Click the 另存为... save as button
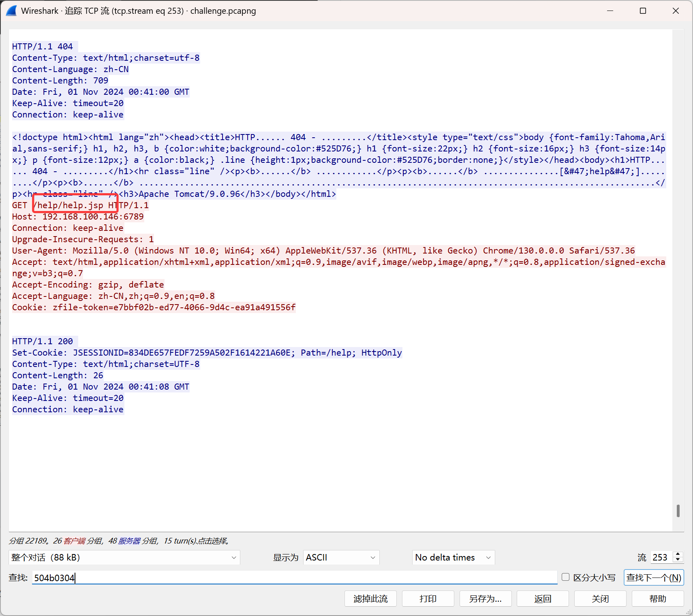The image size is (693, 616). coord(486,599)
